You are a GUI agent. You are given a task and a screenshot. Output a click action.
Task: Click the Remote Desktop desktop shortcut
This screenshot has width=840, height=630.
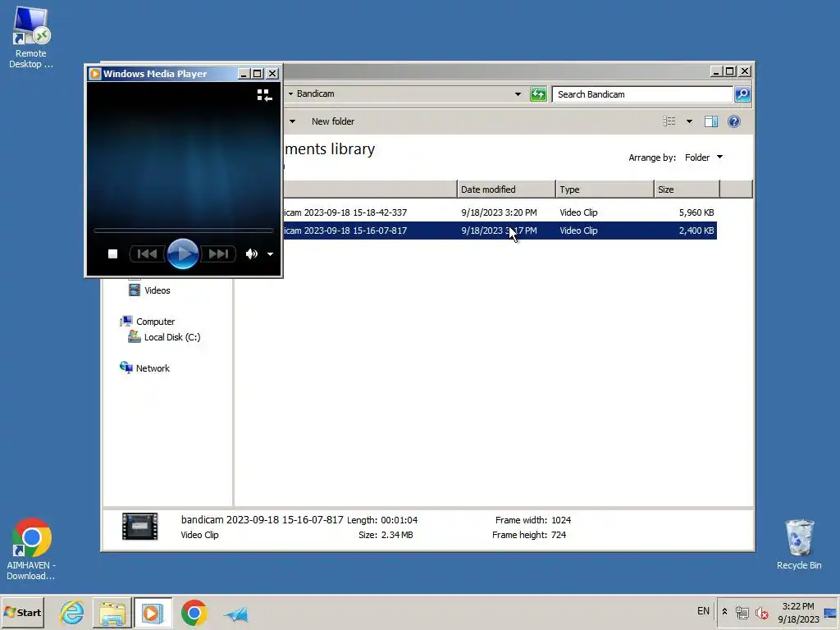[30, 38]
